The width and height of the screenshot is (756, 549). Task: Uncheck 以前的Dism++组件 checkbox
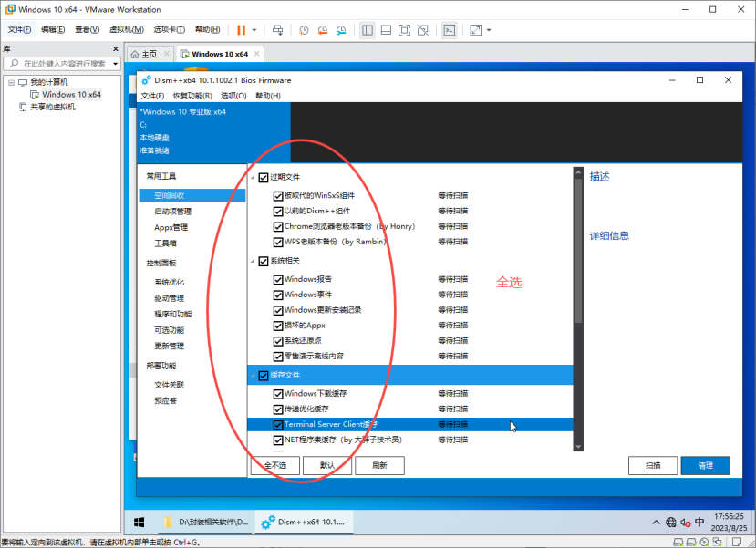click(278, 211)
